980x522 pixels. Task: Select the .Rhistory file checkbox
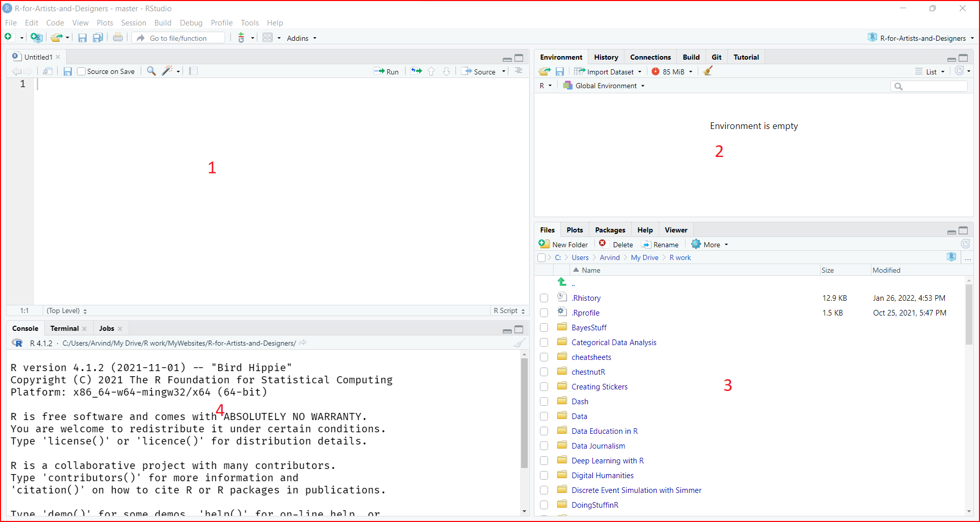544,298
